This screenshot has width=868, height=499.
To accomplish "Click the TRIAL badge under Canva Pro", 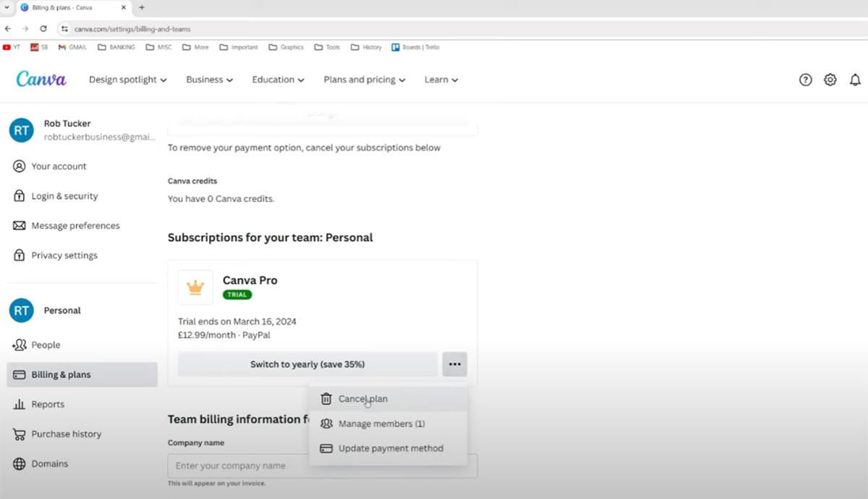I will [x=237, y=295].
